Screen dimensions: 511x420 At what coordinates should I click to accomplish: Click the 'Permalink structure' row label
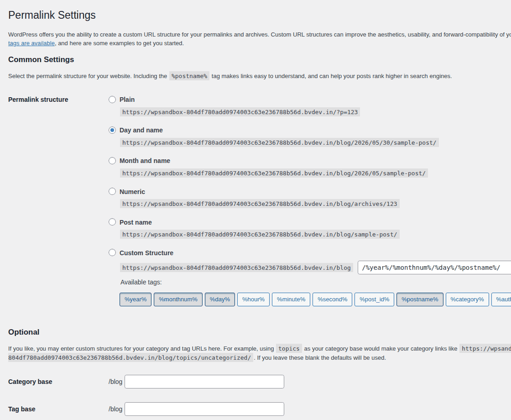point(38,100)
